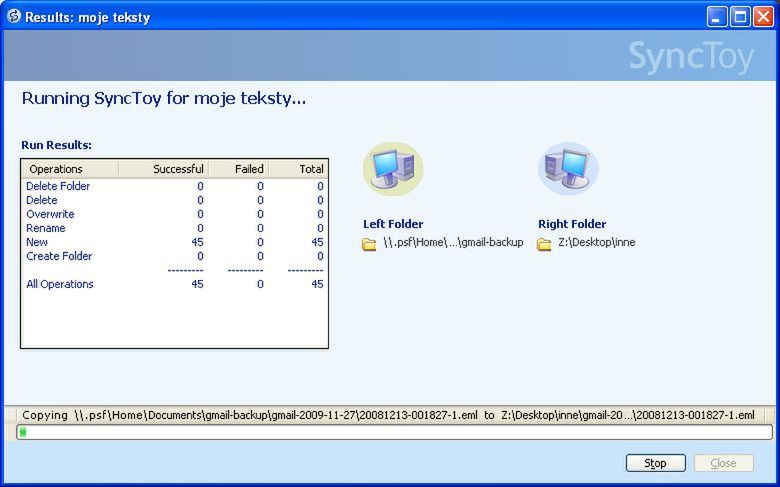Click the Right Folder heading

pyautogui.click(x=572, y=224)
